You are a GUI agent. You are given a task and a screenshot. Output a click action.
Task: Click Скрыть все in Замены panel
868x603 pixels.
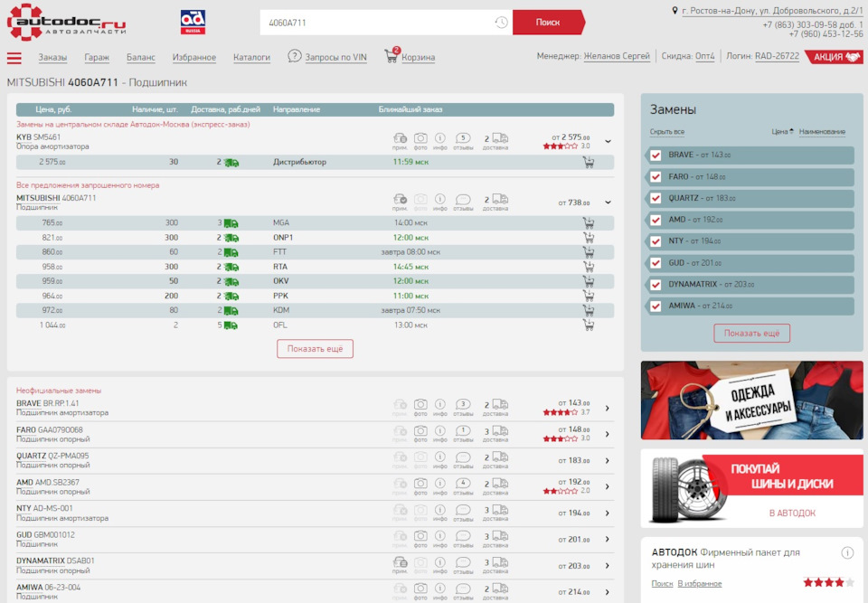coord(667,132)
